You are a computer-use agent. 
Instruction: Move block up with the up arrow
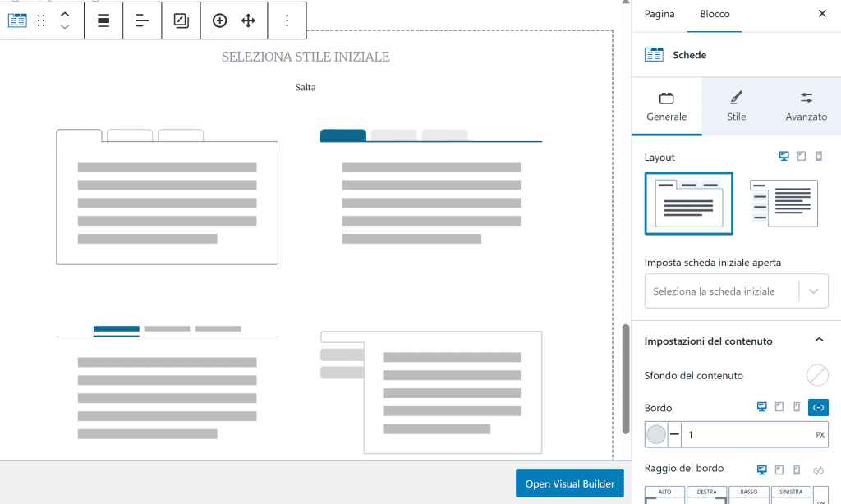[65, 15]
